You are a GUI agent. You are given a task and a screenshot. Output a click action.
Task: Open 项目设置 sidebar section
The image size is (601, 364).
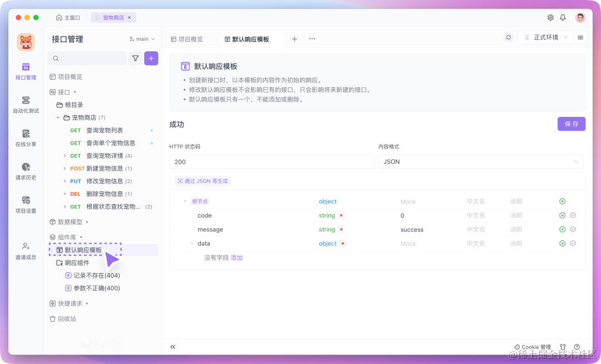coord(26,205)
